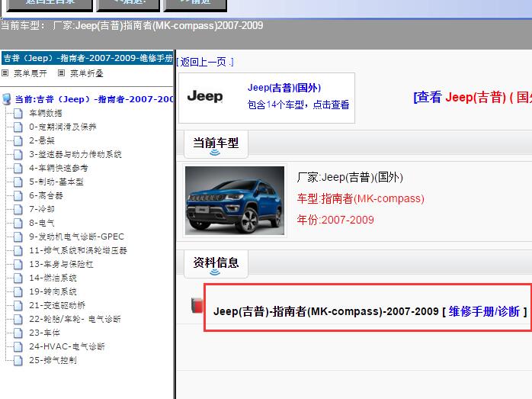Open the 21-变速驱动桥 chapter
Viewport: 532px width, 399px height.
tap(57, 305)
